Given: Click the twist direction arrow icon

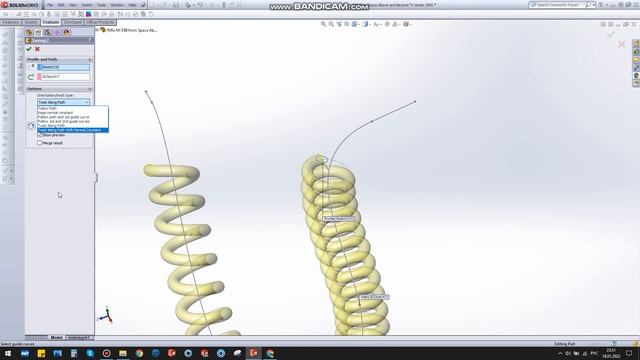Looking at the screenshot, I should point(31,126).
